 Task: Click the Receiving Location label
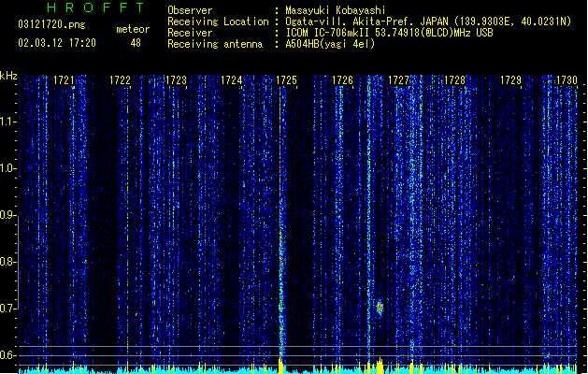218,22
